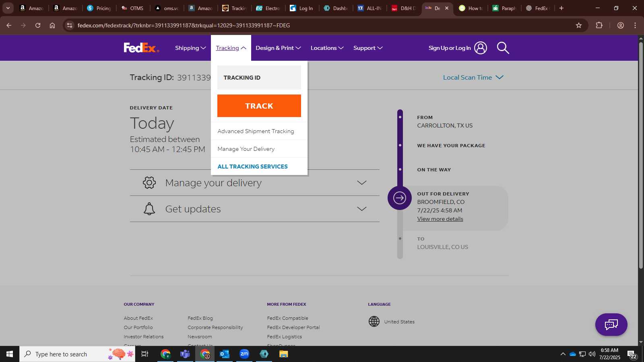Click the FedEx logo
The image size is (644, 362).
(141, 48)
